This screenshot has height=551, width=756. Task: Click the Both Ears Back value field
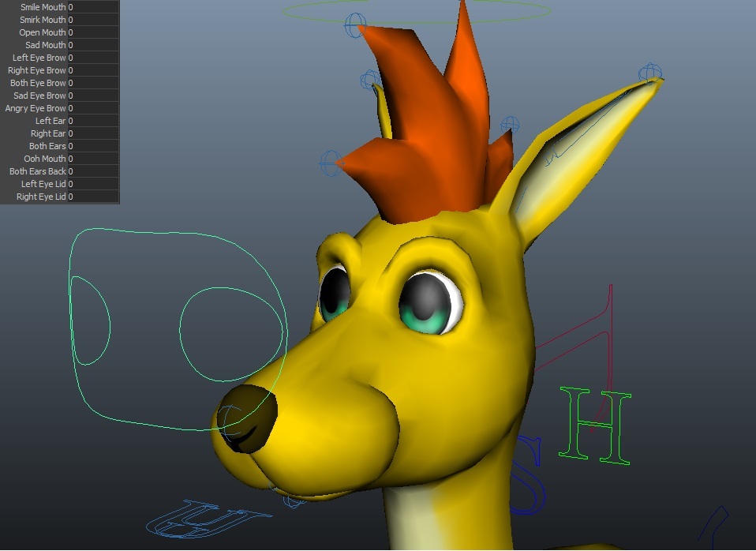tap(93, 171)
